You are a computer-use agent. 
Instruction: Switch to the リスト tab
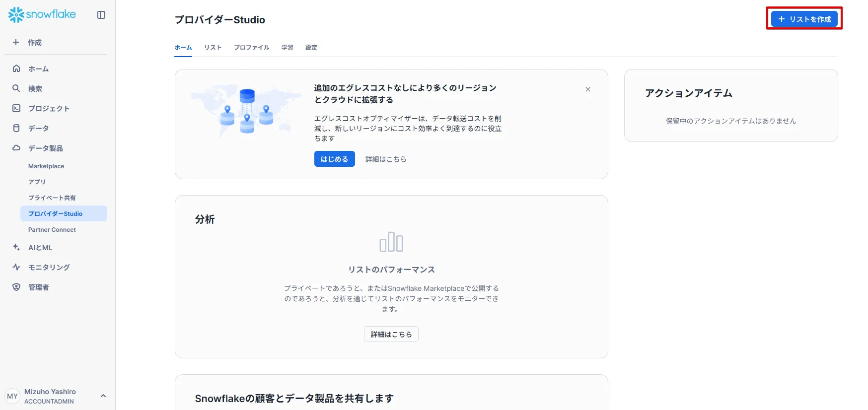tap(213, 48)
